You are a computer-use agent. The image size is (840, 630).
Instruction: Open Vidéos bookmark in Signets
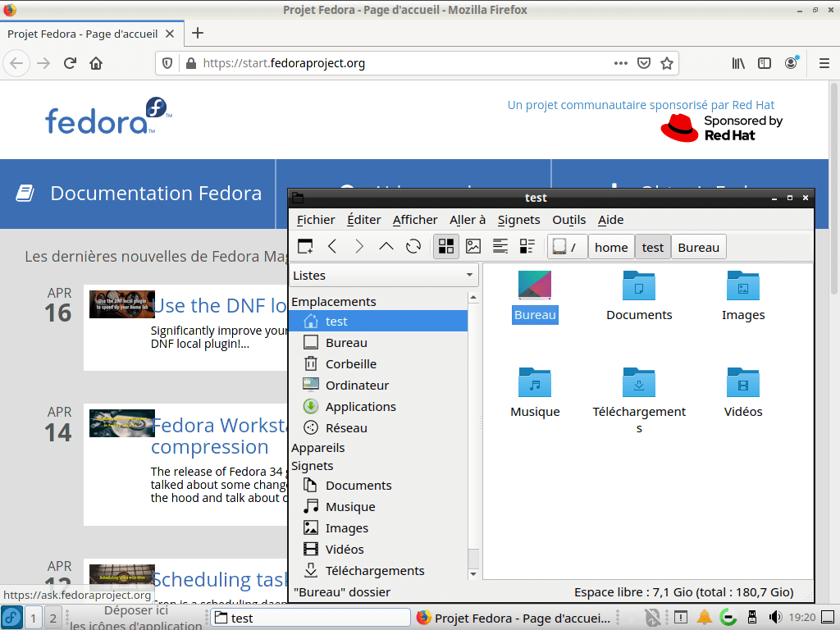coord(378,549)
